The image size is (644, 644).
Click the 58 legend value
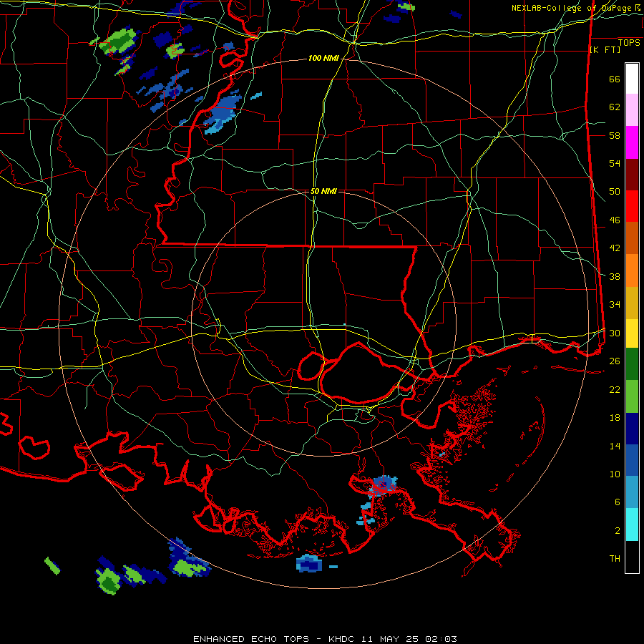[615, 135]
